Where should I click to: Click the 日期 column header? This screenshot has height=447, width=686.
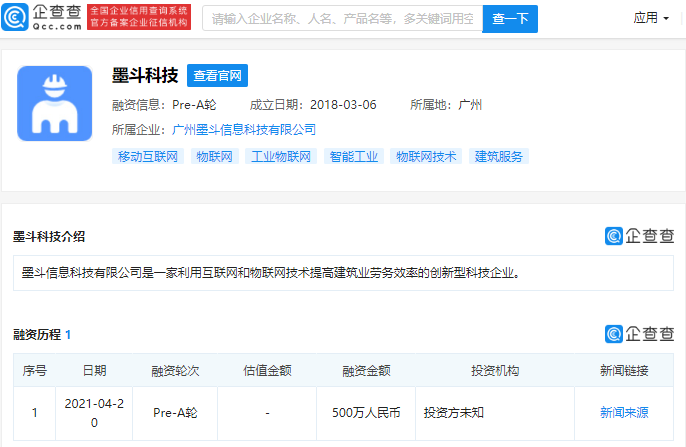94,370
